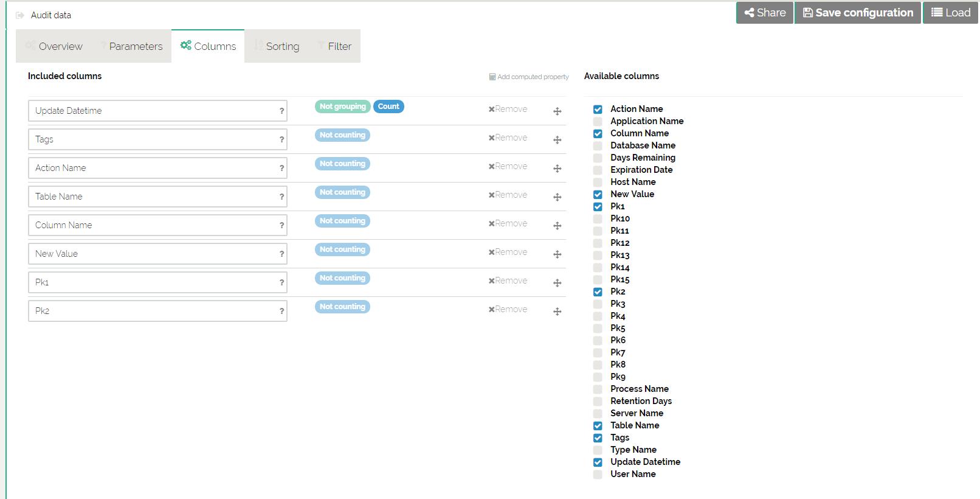Click the question mark in New Value field
Screen dimensions: 980x499
click(281, 254)
